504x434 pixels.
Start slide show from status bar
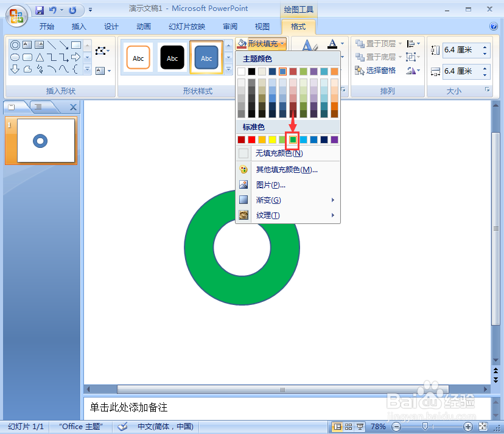360,427
